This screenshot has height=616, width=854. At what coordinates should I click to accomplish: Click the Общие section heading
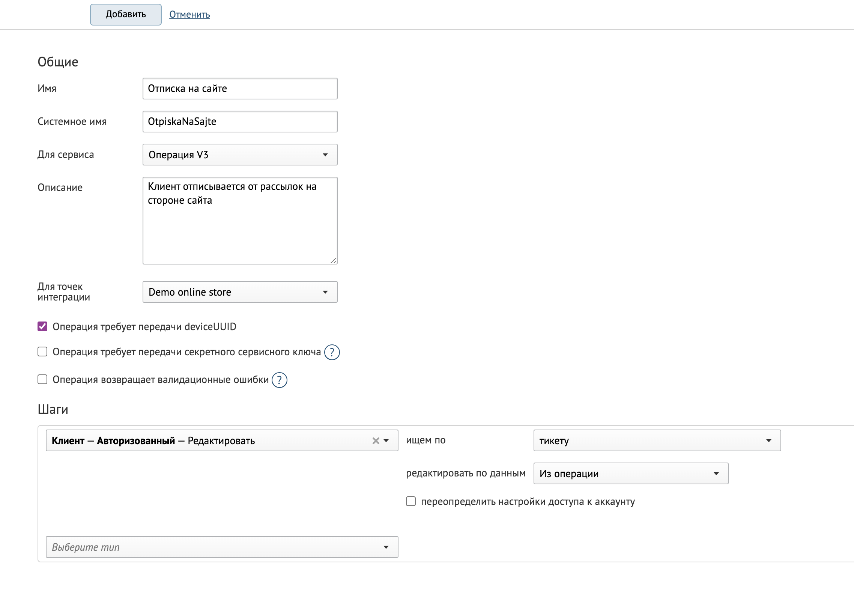coord(58,62)
